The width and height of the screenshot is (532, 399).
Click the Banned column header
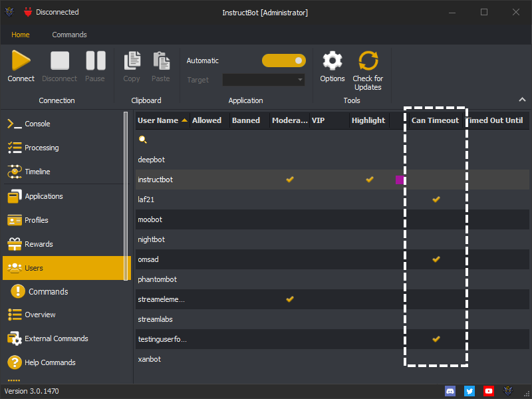pos(249,120)
